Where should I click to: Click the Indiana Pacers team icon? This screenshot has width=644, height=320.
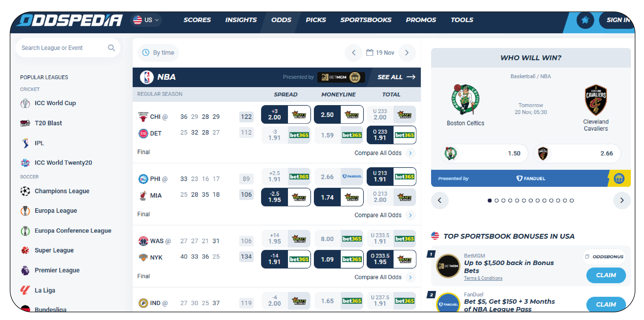pyautogui.click(x=143, y=303)
